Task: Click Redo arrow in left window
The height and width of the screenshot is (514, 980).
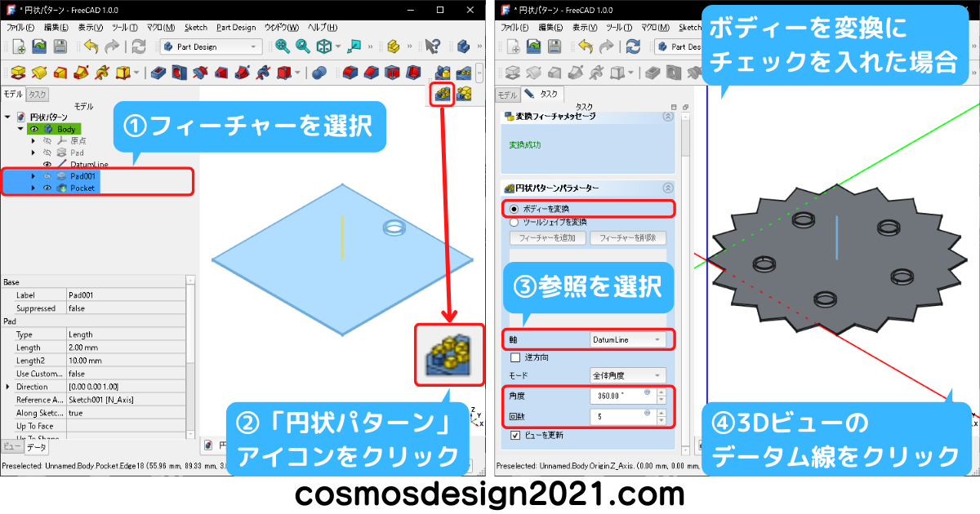Action: tap(112, 47)
